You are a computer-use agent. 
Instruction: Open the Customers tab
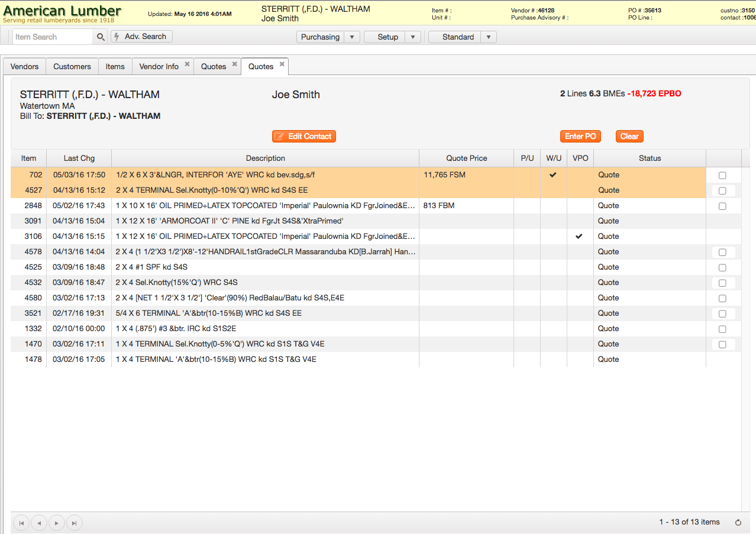tap(72, 66)
